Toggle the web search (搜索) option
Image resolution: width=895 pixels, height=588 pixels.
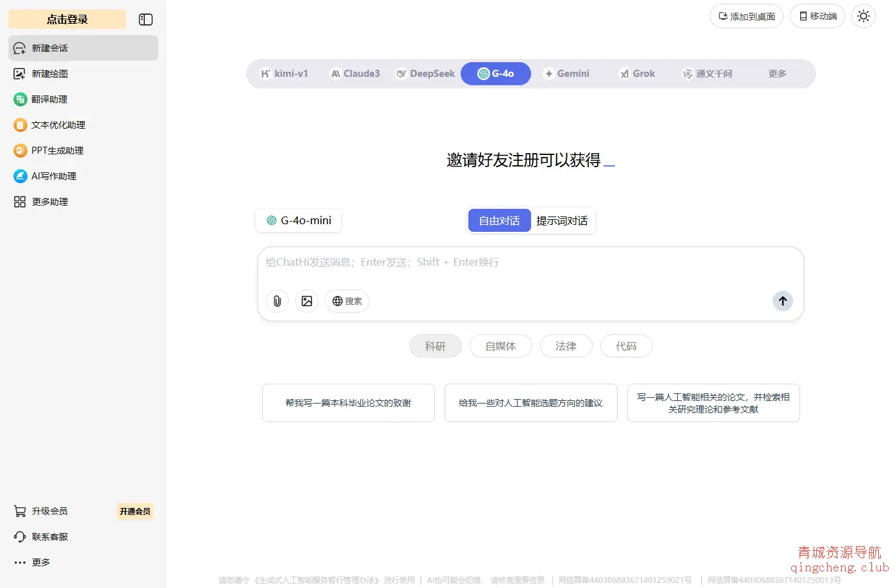pos(347,301)
